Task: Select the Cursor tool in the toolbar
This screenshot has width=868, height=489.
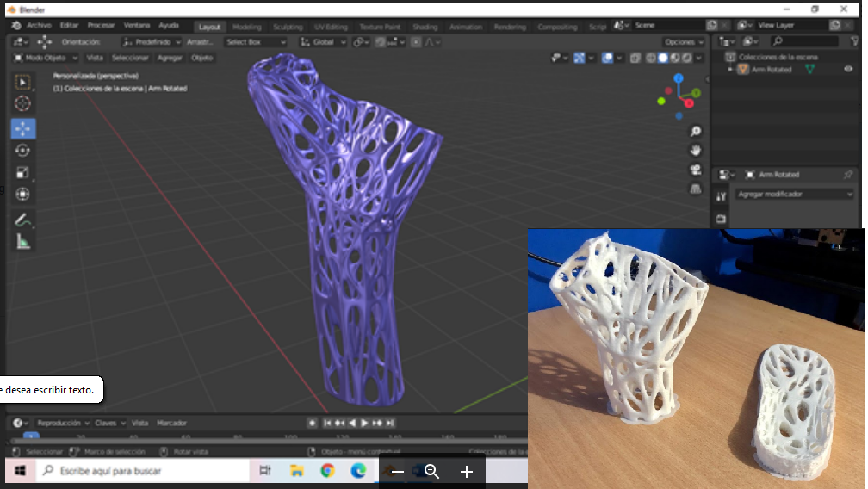Action: (22, 104)
